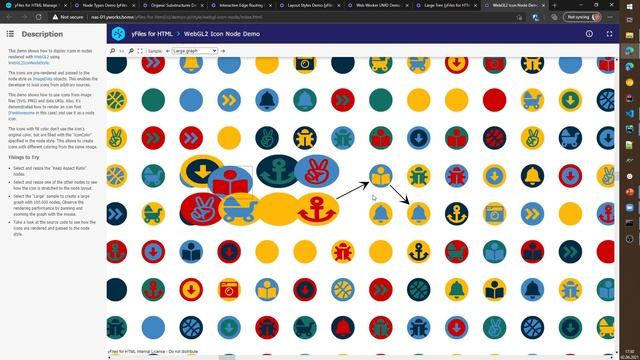Select large navy node with green anchor
Screen dimensions: 640x360
[278, 171]
